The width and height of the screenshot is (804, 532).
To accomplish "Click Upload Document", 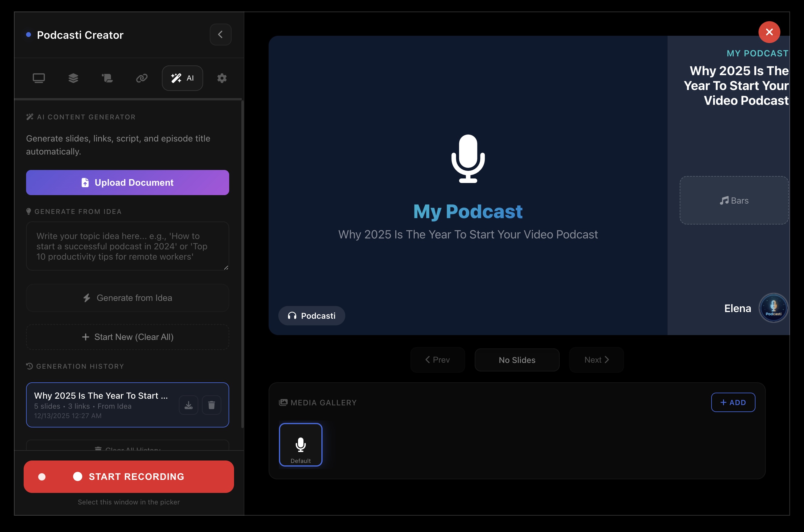I will [x=128, y=183].
